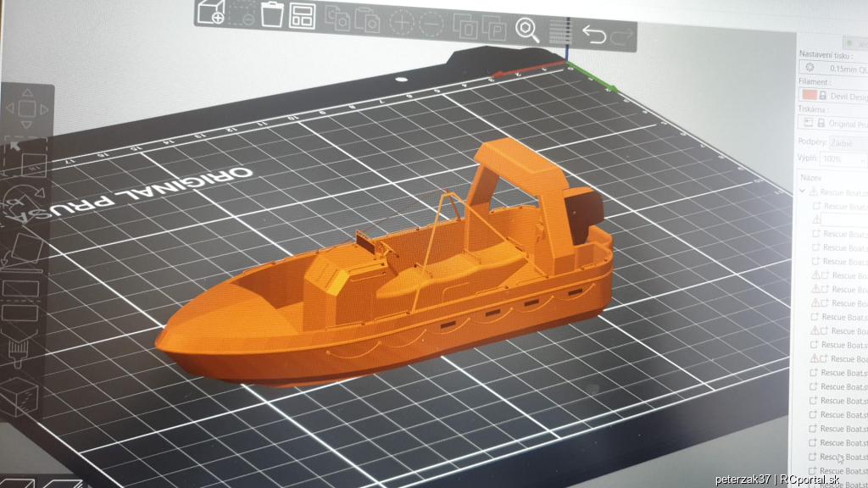Select the Scale tool in left toolbar
868x488 pixels.
pyautogui.click(x=26, y=158)
